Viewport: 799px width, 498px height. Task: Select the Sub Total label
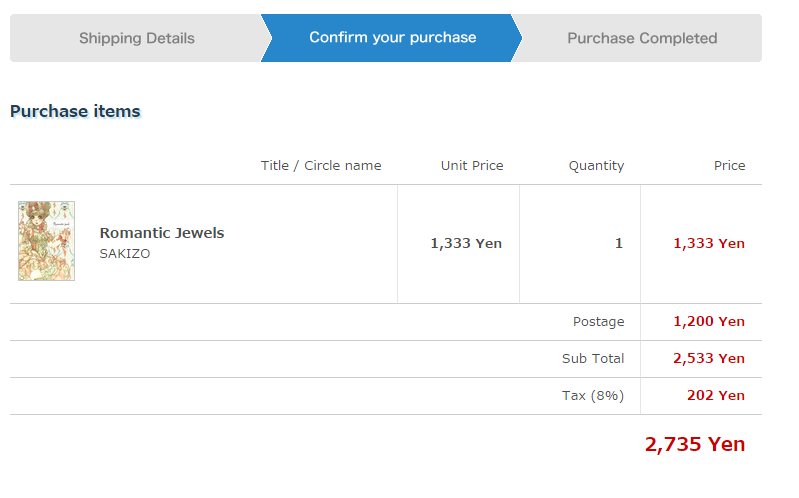593,359
